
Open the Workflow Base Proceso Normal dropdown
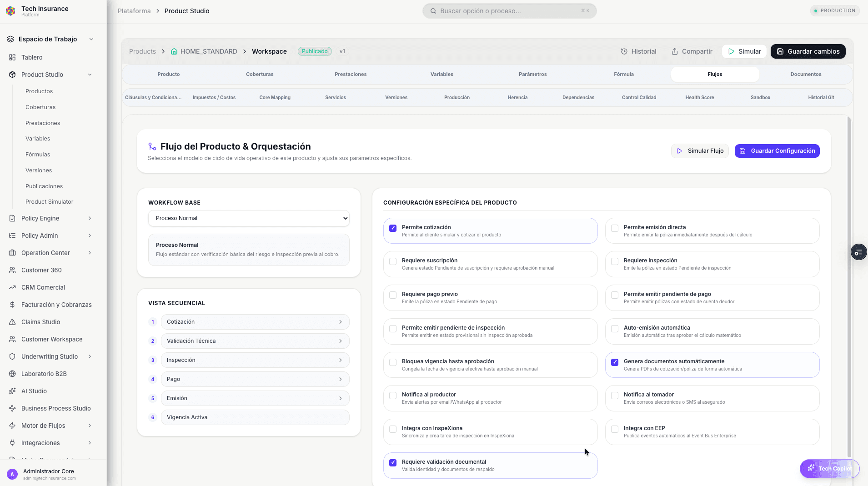click(x=249, y=218)
